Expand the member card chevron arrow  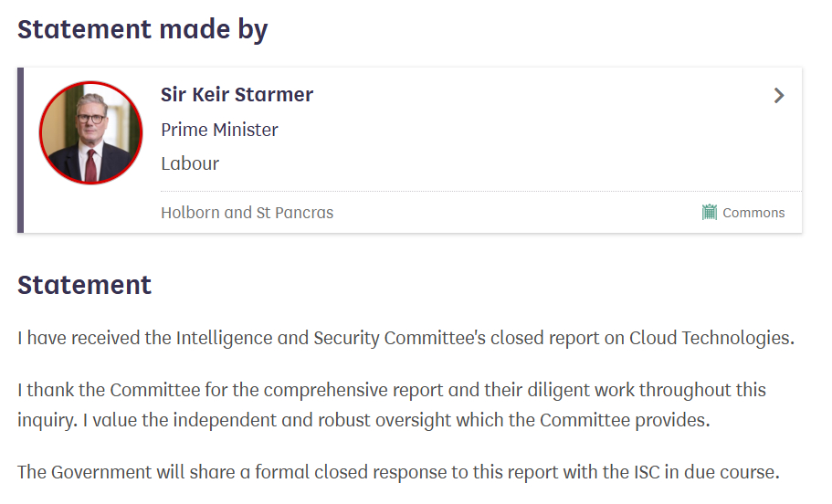point(779,96)
